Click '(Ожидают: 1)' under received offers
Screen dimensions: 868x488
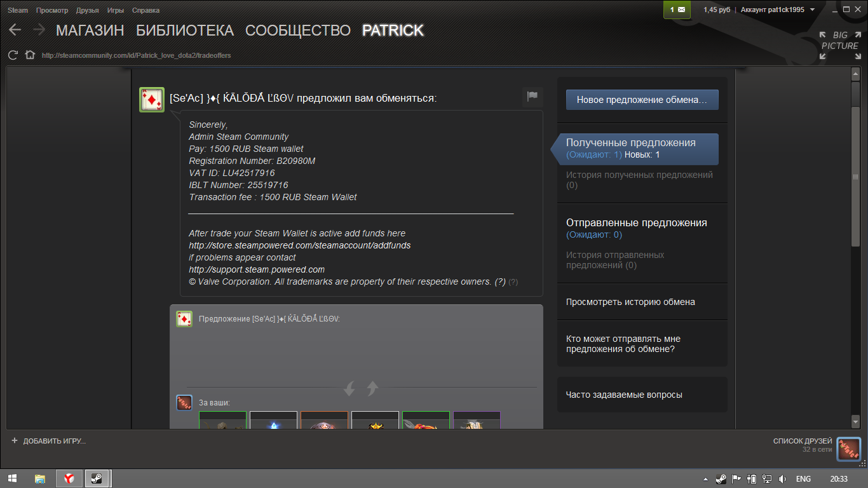click(x=594, y=154)
